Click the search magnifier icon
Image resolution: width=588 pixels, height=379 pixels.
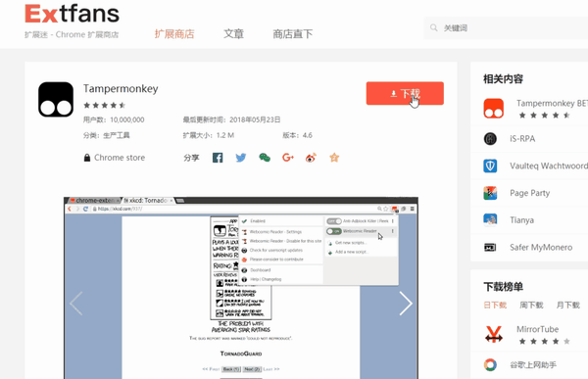pos(434,27)
